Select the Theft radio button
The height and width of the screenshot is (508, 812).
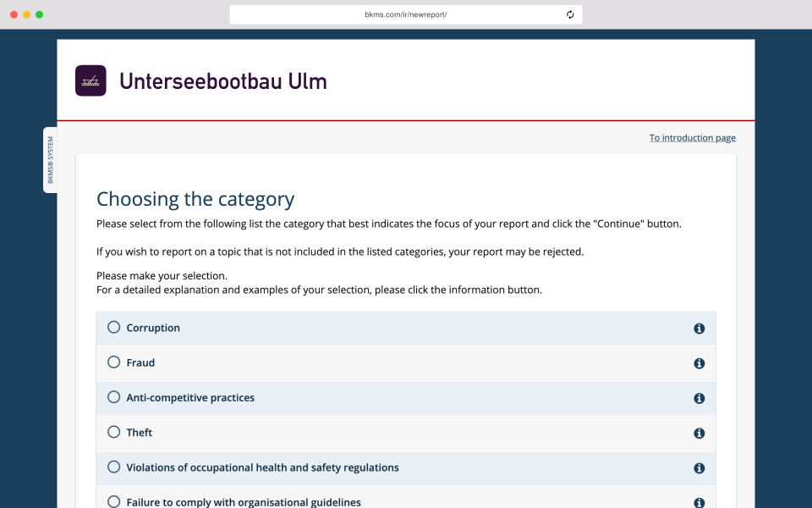pos(113,433)
